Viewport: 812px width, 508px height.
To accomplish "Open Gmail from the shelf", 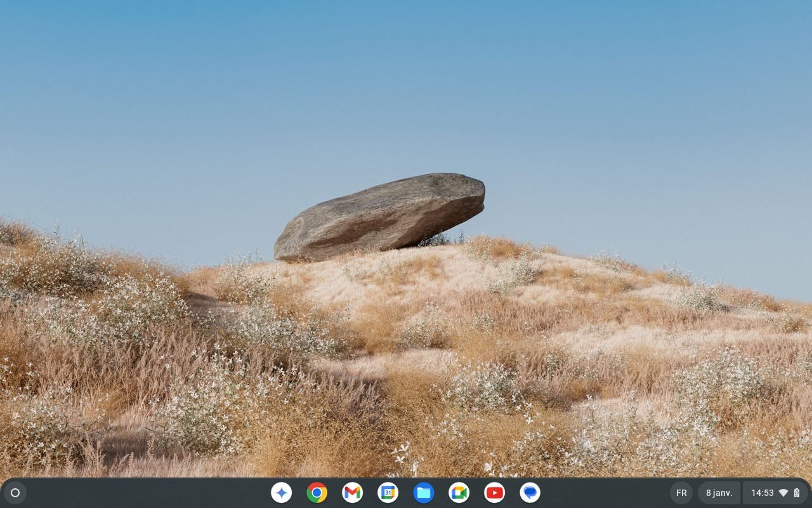I will [353, 493].
